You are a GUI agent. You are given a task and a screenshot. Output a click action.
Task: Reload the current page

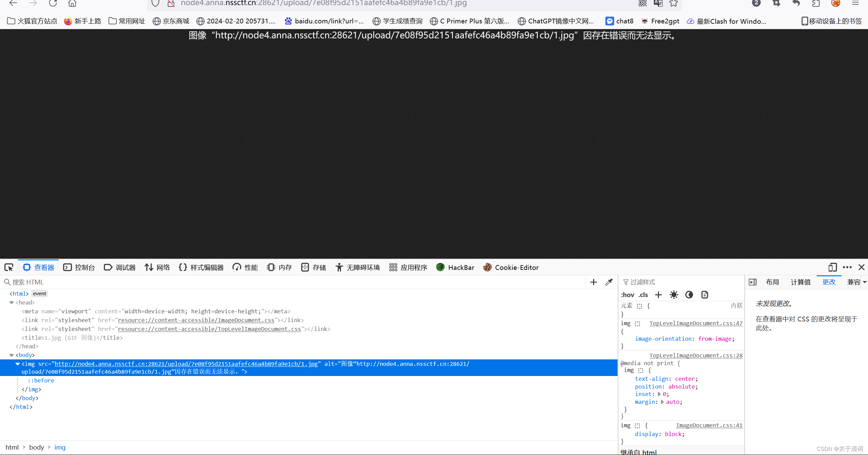point(53,3)
